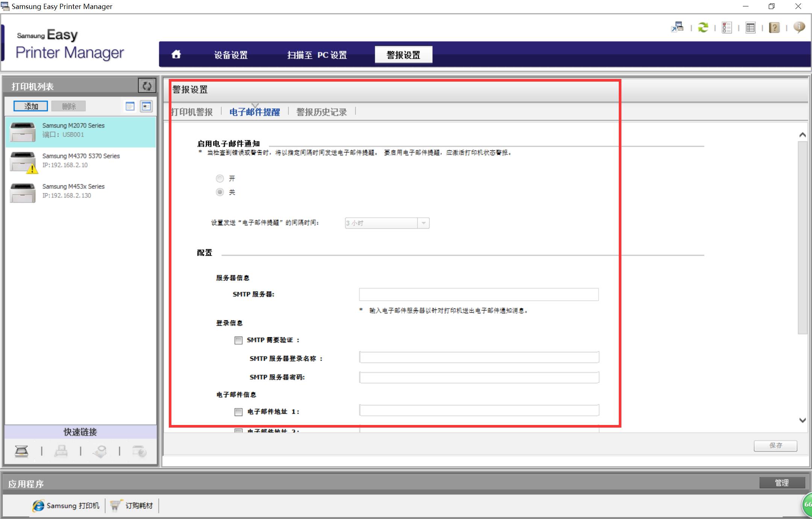Open the 3 小时 interval dropdown
812x519 pixels.
click(387, 223)
